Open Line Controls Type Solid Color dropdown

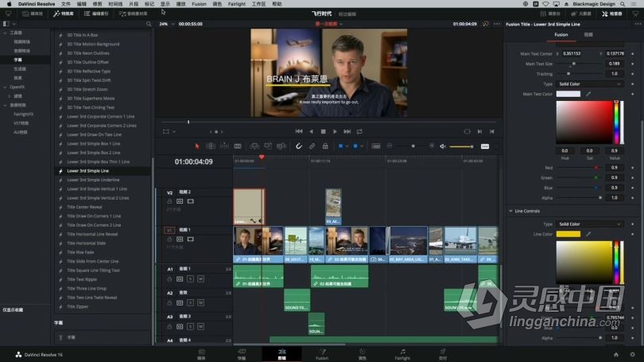click(x=589, y=224)
